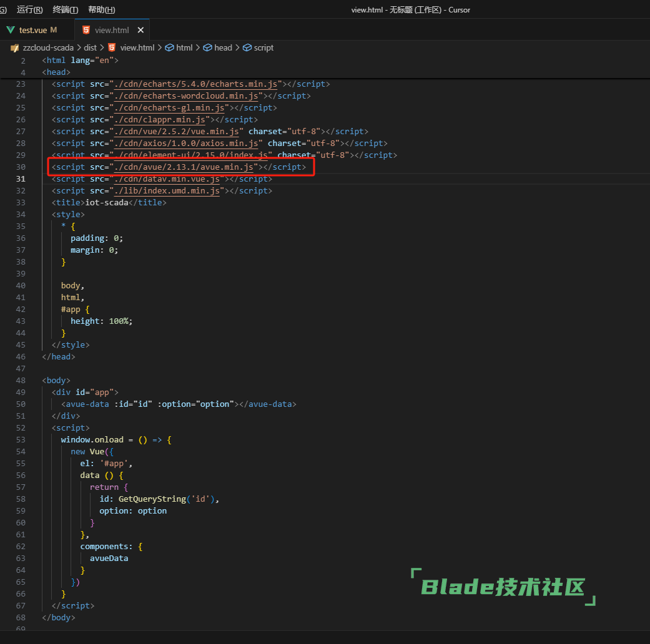Viewport: 650px width, 644px height.
Task: Click the sticky html lang line
Action: 80,61
